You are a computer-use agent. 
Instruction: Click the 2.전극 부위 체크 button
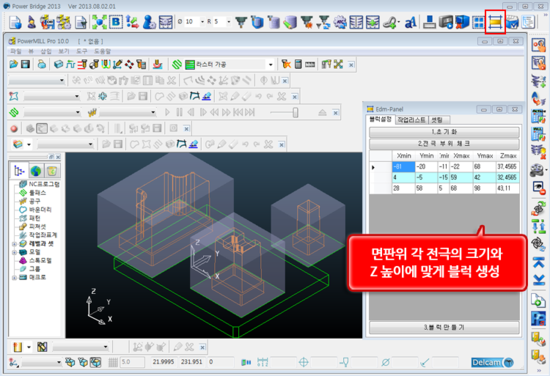pos(444,144)
